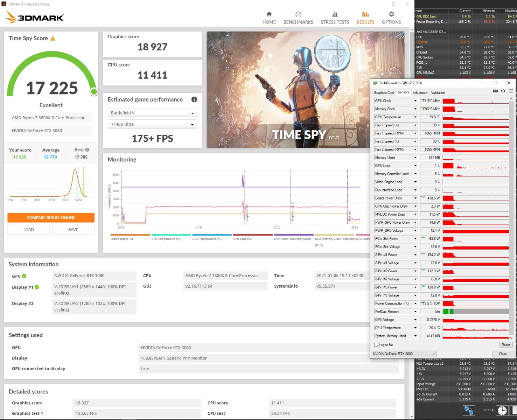Select PSU Fan row in HWiNFO

click(466, 389)
